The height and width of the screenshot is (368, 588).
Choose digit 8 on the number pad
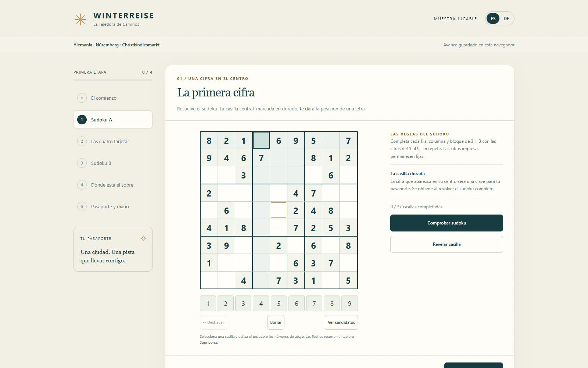click(x=332, y=304)
